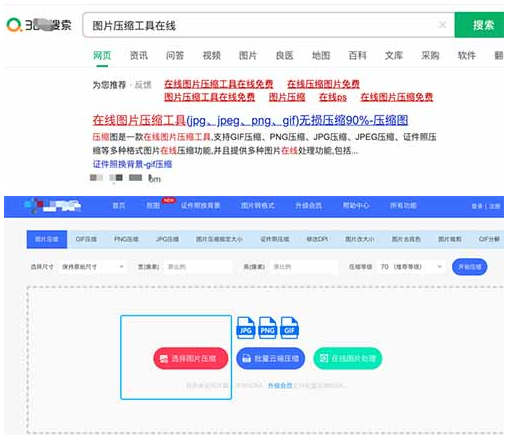This screenshot has height=443, width=515.
Task: Open the 采购 tab
Action: (x=430, y=55)
